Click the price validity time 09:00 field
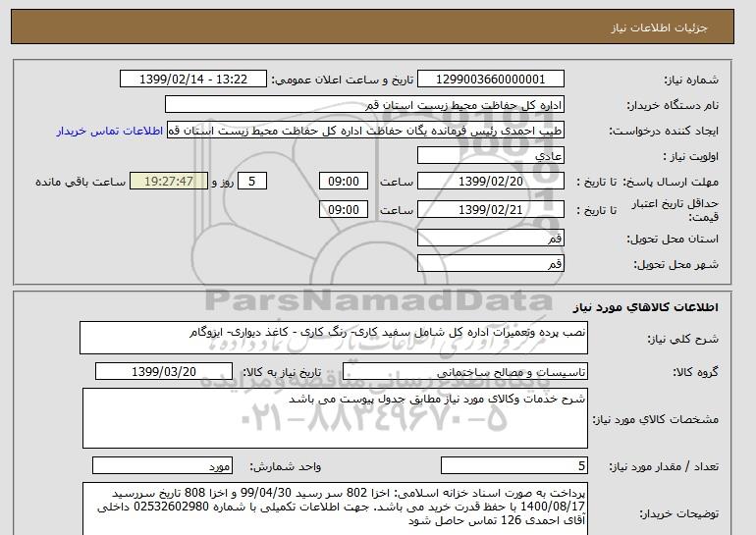The height and width of the screenshot is (535, 756). pyautogui.click(x=344, y=210)
